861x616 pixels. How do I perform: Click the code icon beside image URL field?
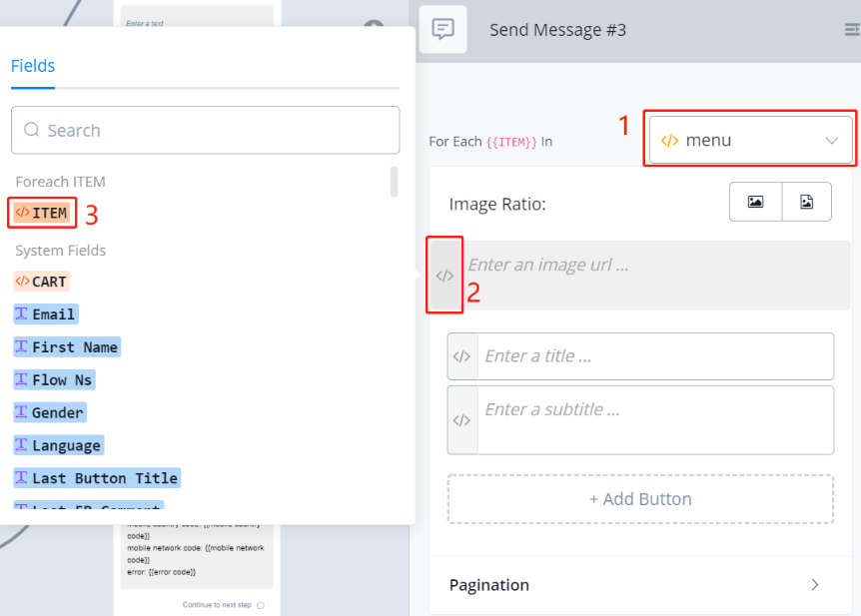tap(445, 276)
